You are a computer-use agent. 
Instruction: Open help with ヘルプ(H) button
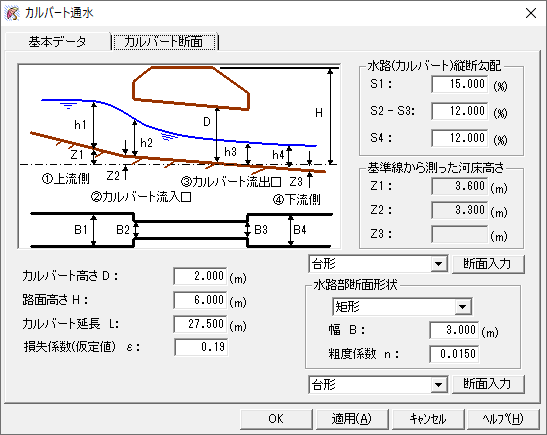(x=503, y=419)
